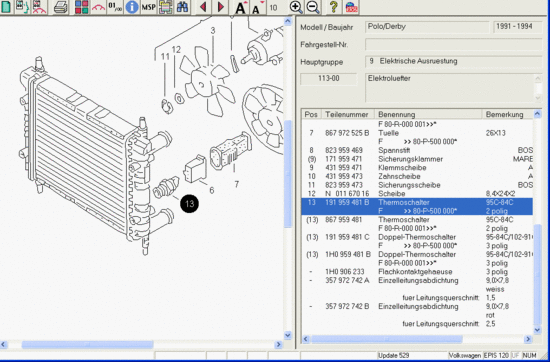Select part number 191 959 481 C
Viewport: 550px width, 362px height.
click(347, 237)
